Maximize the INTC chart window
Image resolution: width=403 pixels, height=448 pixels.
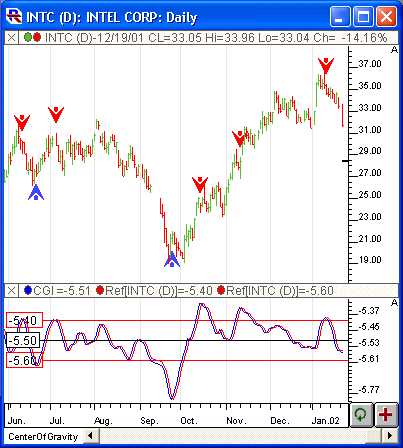click(x=363, y=16)
